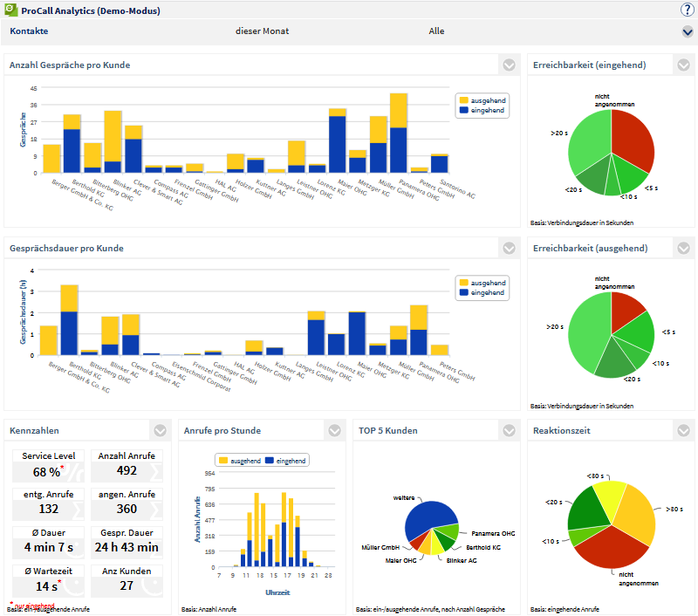Click the angen. Anrufe 360 tile

(x=127, y=504)
